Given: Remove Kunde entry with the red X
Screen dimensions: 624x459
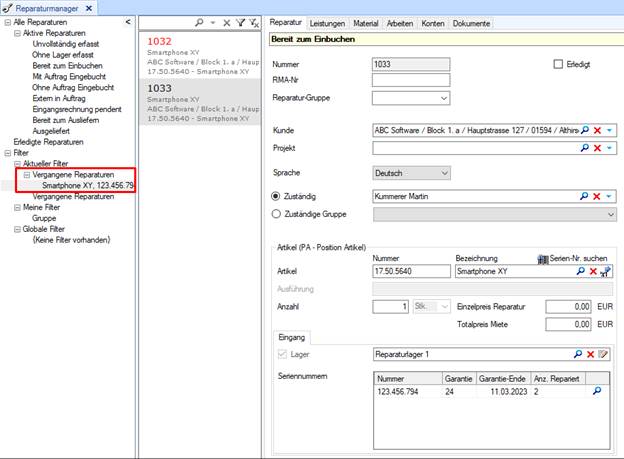Looking at the screenshot, I should (597, 130).
